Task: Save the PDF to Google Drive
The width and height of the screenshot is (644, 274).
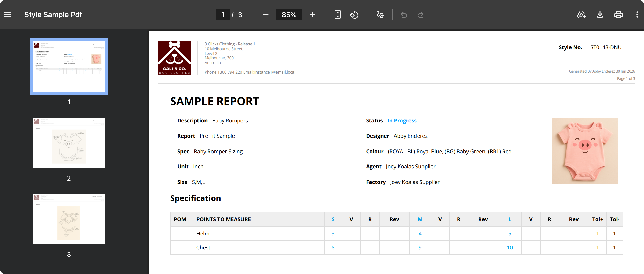Action: [x=581, y=15]
